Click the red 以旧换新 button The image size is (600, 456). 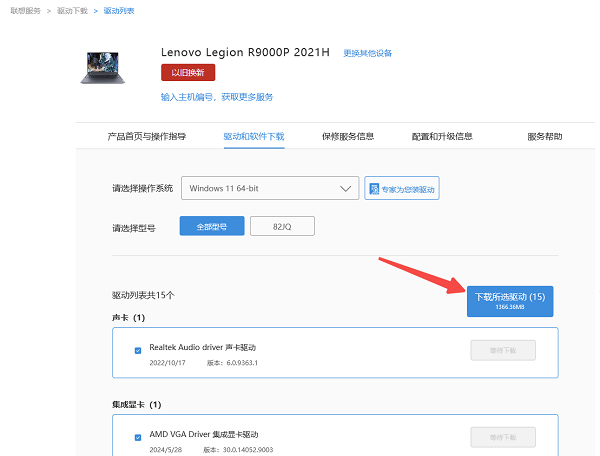click(x=188, y=72)
